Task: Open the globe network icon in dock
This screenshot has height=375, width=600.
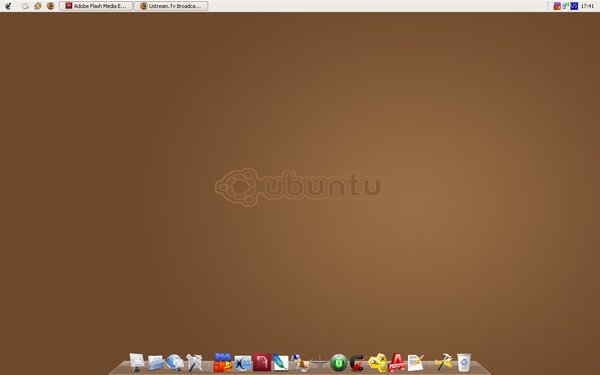Action: pyautogui.click(x=174, y=362)
